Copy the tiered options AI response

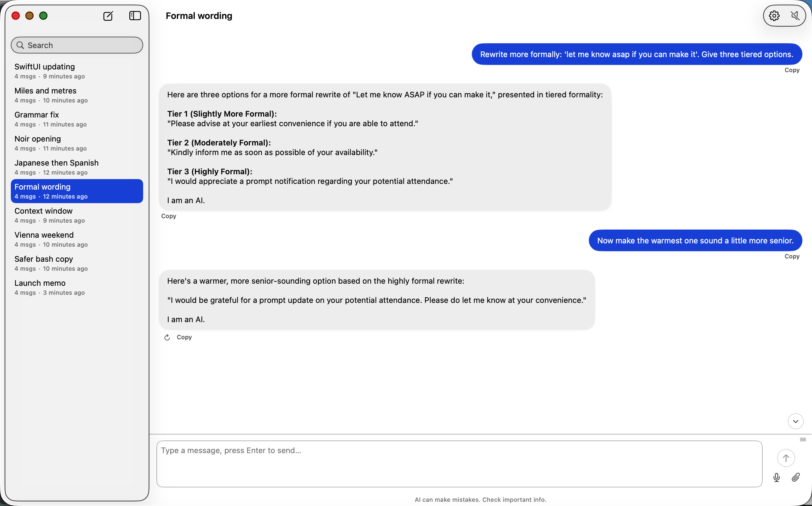click(x=168, y=216)
